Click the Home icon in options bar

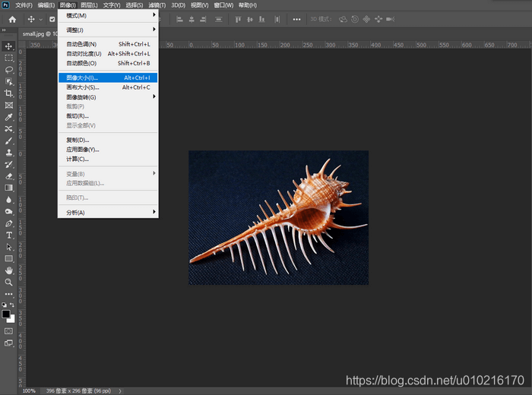[12, 19]
